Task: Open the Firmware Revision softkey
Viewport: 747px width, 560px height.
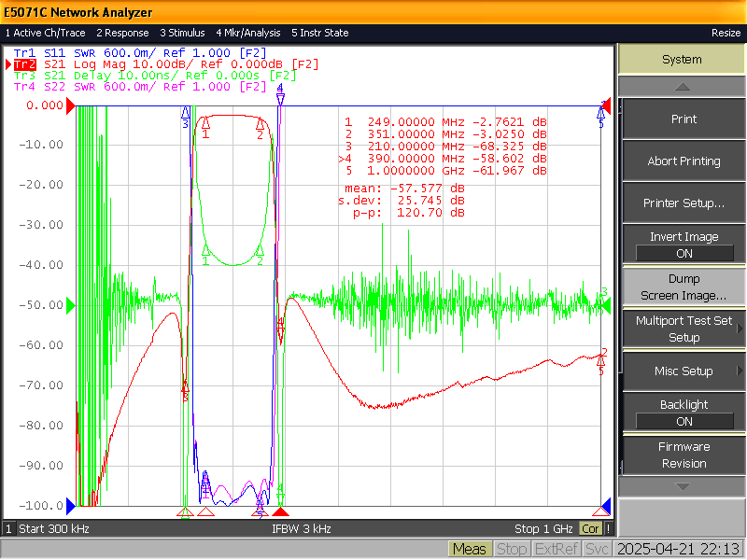Action: pyautogui.click(x=684, y=455)
